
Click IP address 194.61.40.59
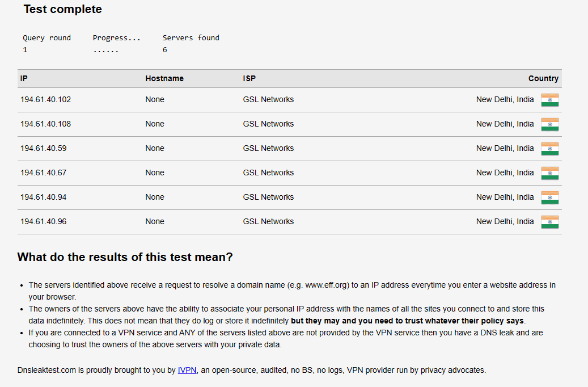[x=44, y=148]
